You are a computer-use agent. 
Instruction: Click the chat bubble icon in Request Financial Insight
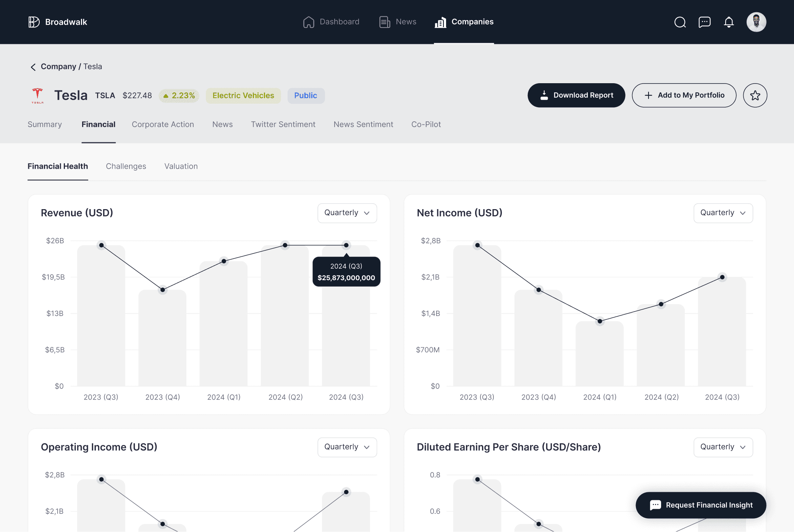coord(655,505)
